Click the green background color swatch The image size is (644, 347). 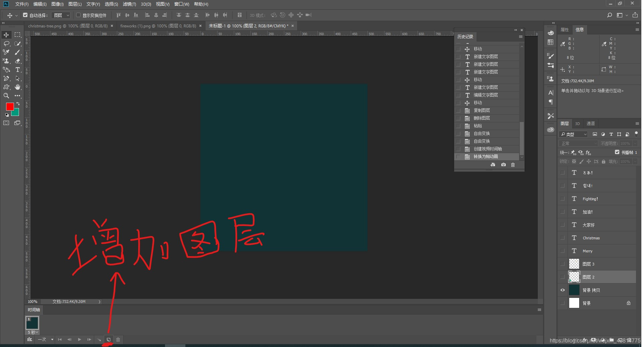tap(16, 113)
